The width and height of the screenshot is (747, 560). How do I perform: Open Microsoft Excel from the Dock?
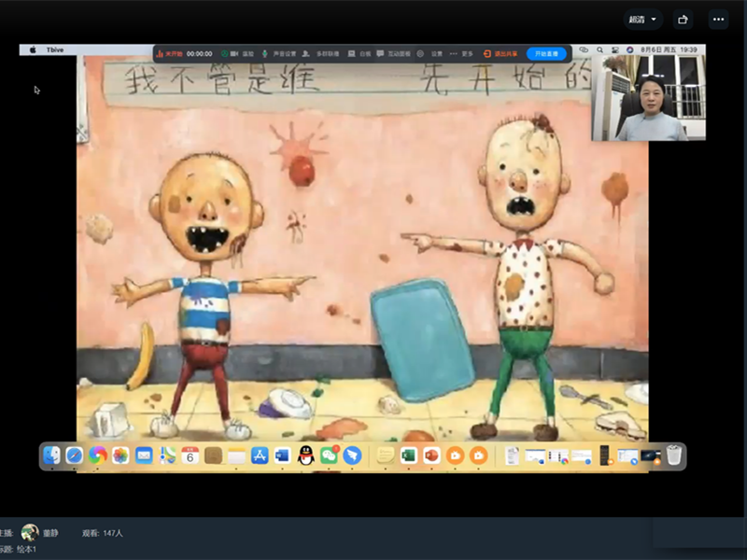pyautogui.click(x=409, y=455)
